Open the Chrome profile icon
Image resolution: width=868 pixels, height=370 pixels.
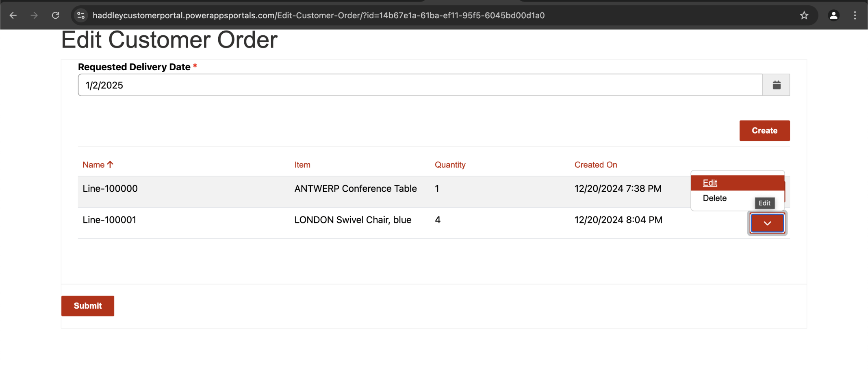pyautogui.click(x=833, y=15)
